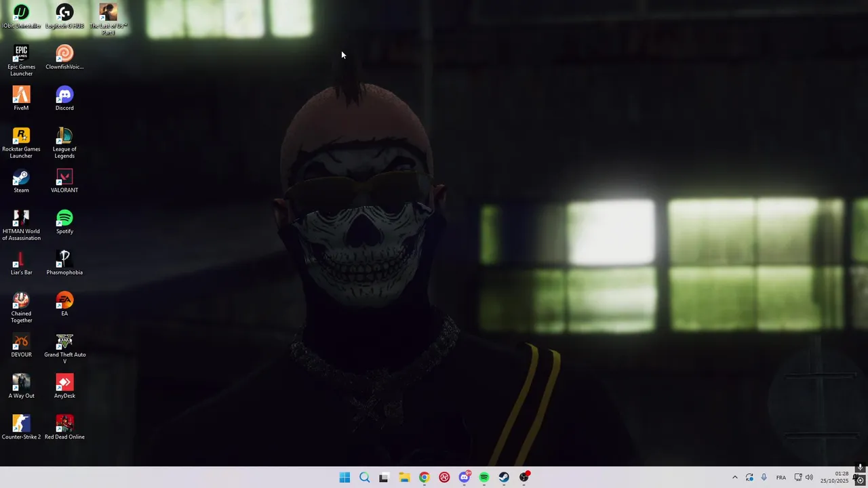Open the volume speaker icon
This screenshot has height=488, width=868.
coord(809,477)
